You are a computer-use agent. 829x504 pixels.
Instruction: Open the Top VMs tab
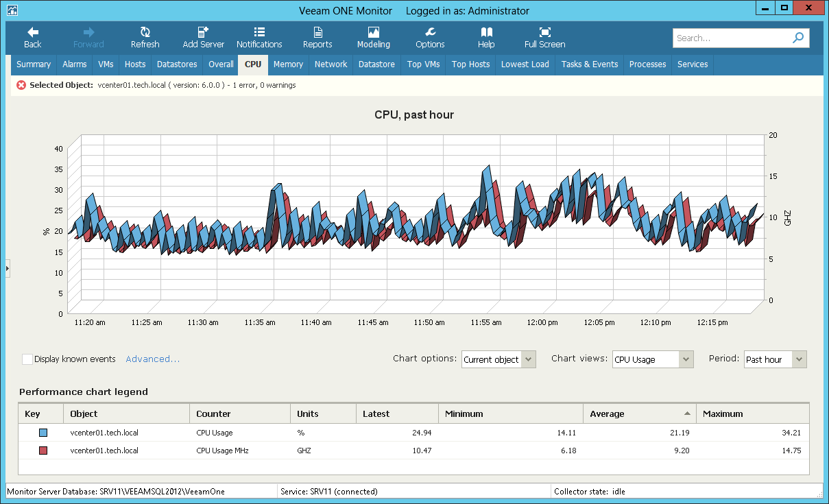[x=423, y=64]
